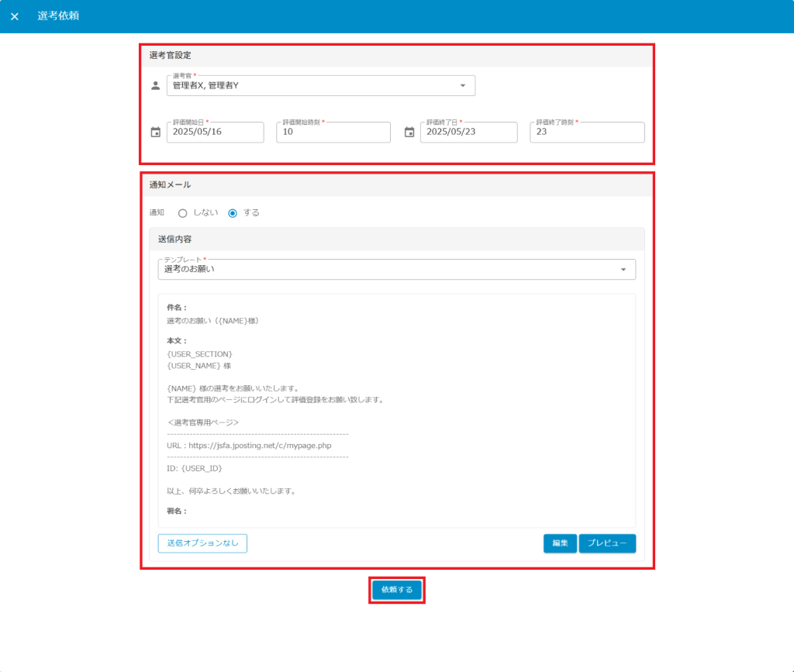Click the 選考官 field showing 管理者X, 管理者Y

[310, 85]
